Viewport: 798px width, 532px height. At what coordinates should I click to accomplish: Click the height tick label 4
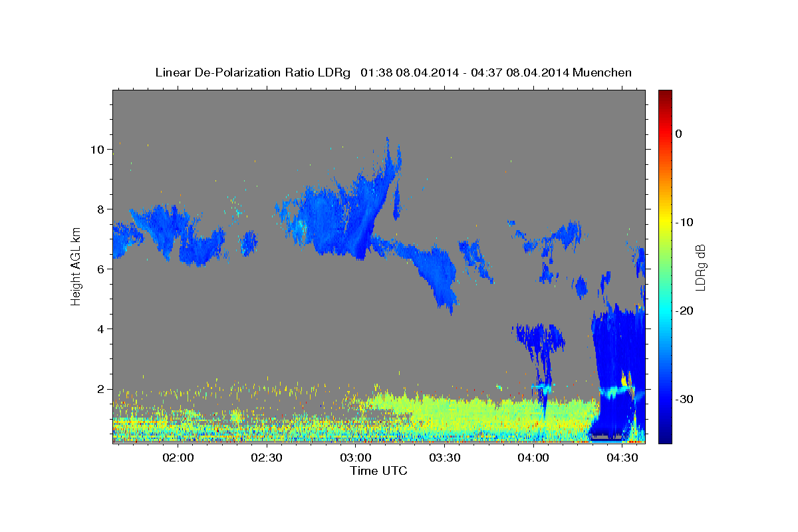click(x=100, y=329)
